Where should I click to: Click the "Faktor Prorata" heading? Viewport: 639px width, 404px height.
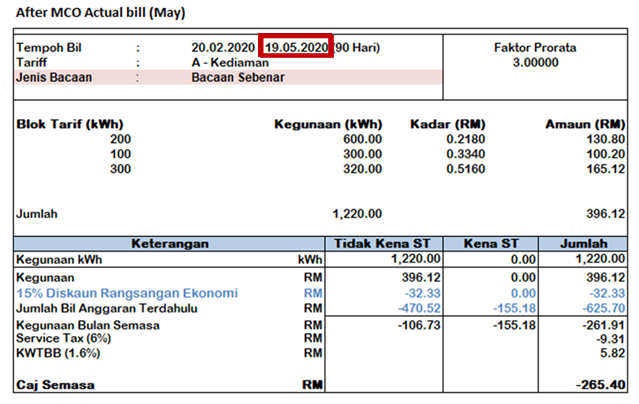coord(535,48)
